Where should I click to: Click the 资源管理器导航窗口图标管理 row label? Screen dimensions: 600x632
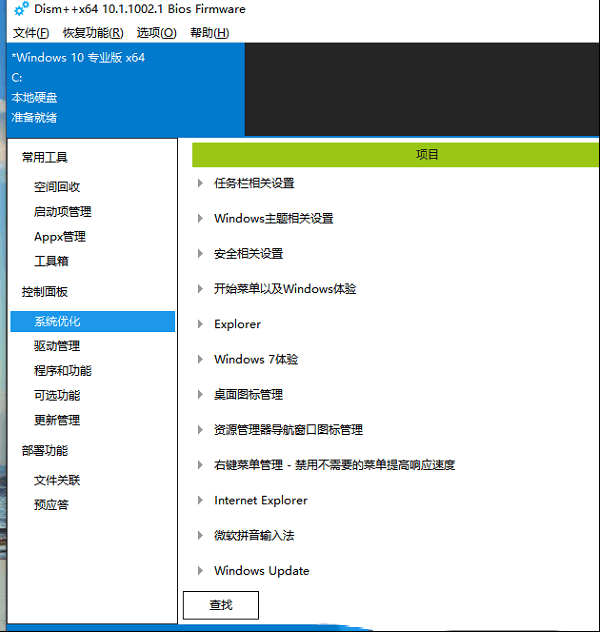(x=288, y=430)
